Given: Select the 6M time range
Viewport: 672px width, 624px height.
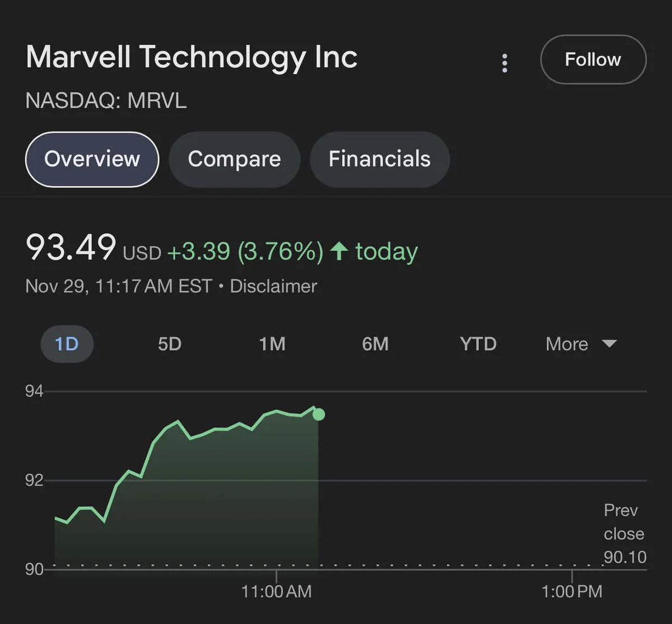Looking at the screenshot, I should pyautogui.click(x=375, y=343).
